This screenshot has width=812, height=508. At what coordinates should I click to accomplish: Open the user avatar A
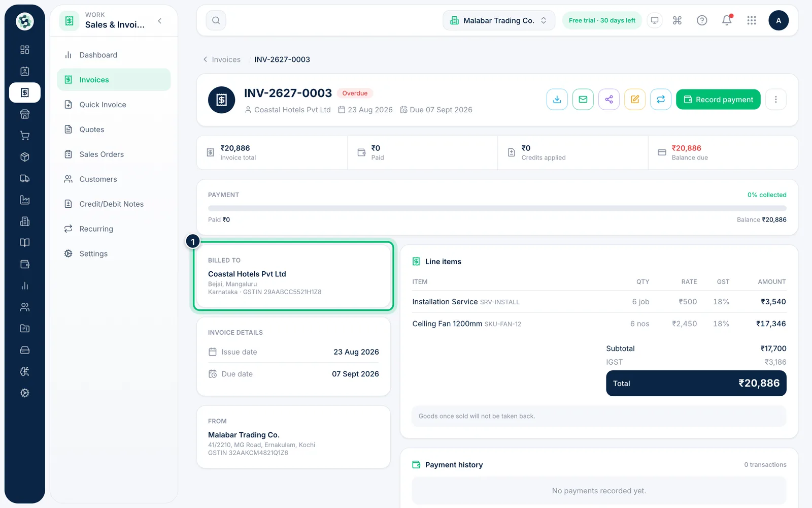[x=778, y=20]
